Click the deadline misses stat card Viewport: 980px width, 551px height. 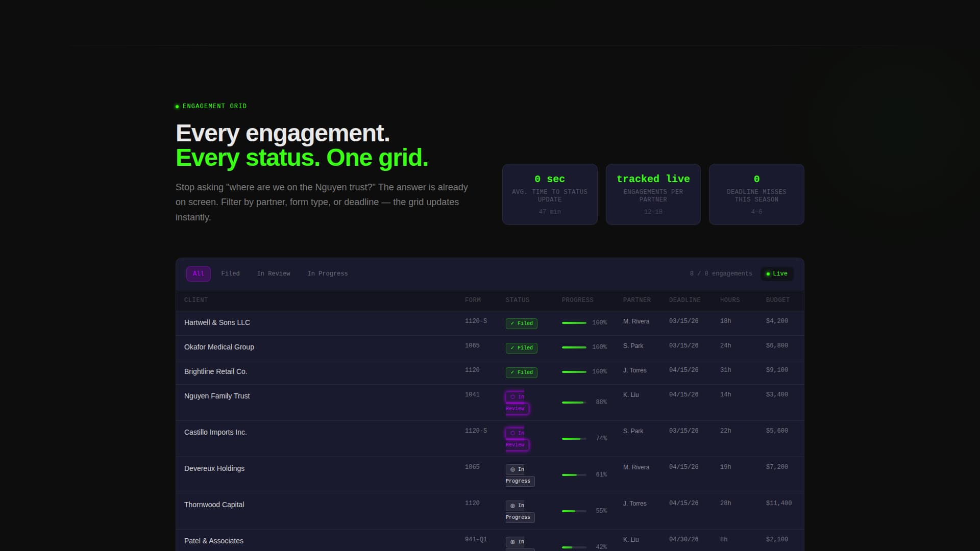pyautogui.click(x=756, y=194)
